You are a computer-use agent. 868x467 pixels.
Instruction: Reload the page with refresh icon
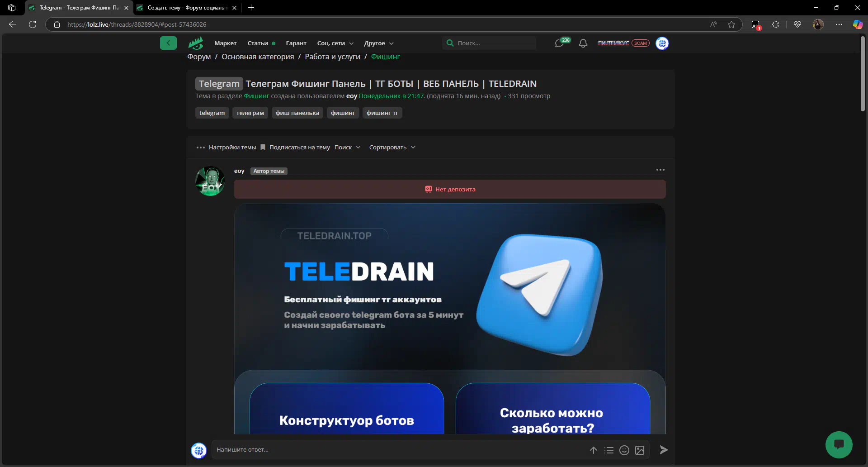(33, 24)
